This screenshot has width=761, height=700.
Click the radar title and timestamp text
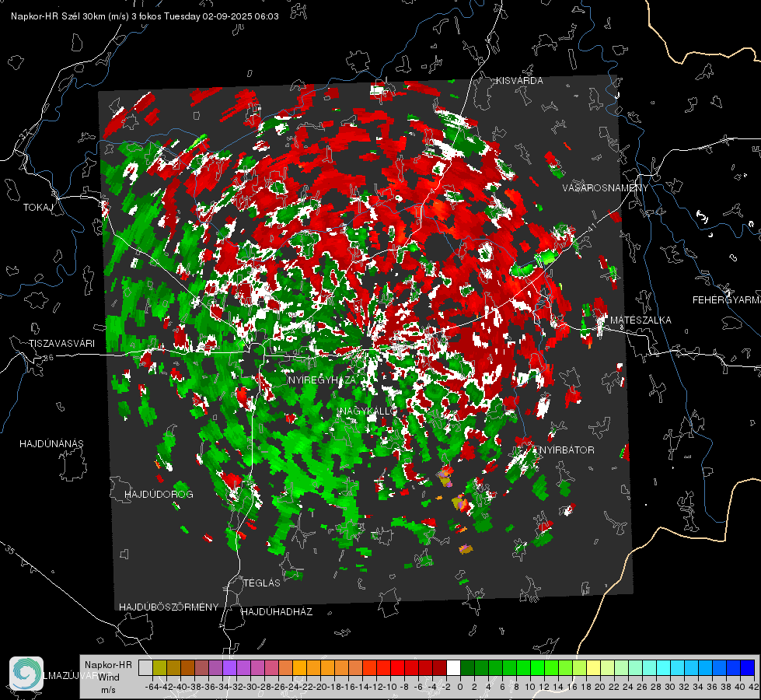click(145, 16)
